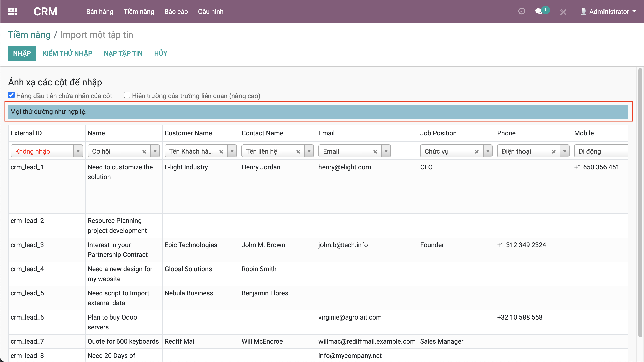
Task: Remove the Điện thoại column mapping
Action: (x=554, y=152)
